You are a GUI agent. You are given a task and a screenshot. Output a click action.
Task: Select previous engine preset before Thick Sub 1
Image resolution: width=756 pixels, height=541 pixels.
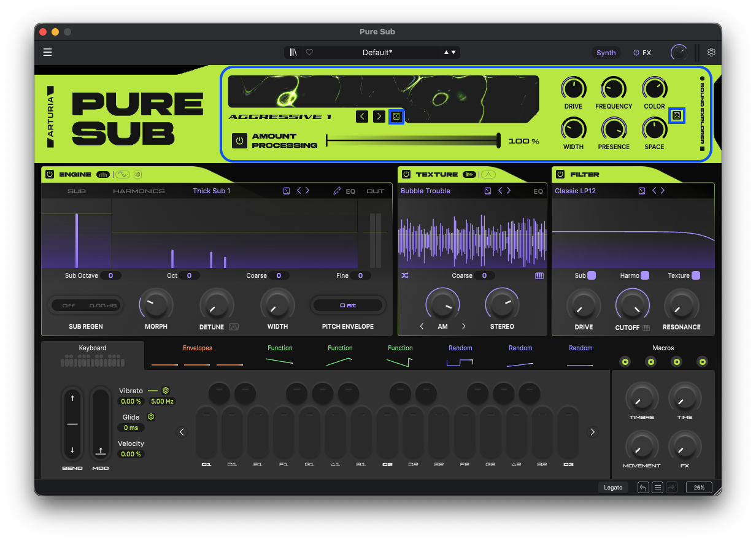tap(299, 191)
